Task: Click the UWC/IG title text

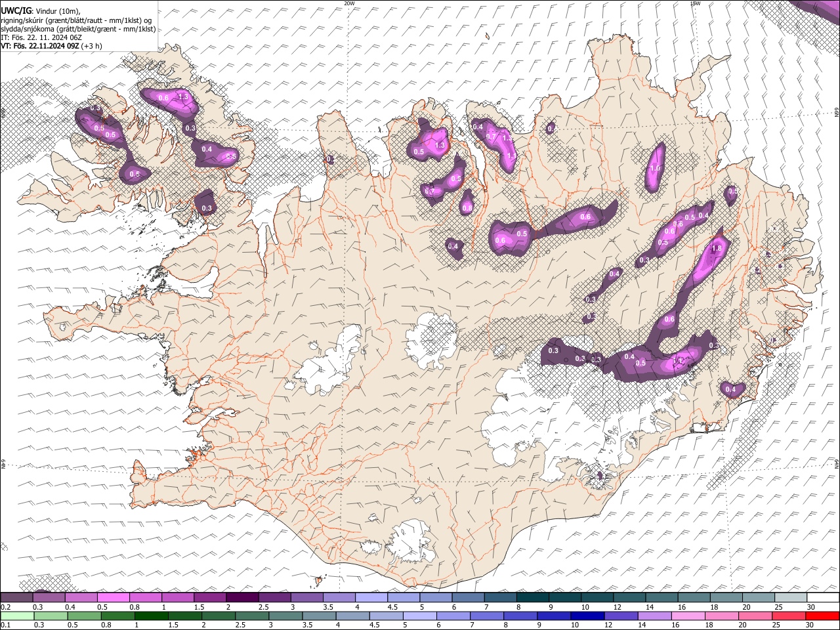Action: pyautogui.click(x=15, y=10)
